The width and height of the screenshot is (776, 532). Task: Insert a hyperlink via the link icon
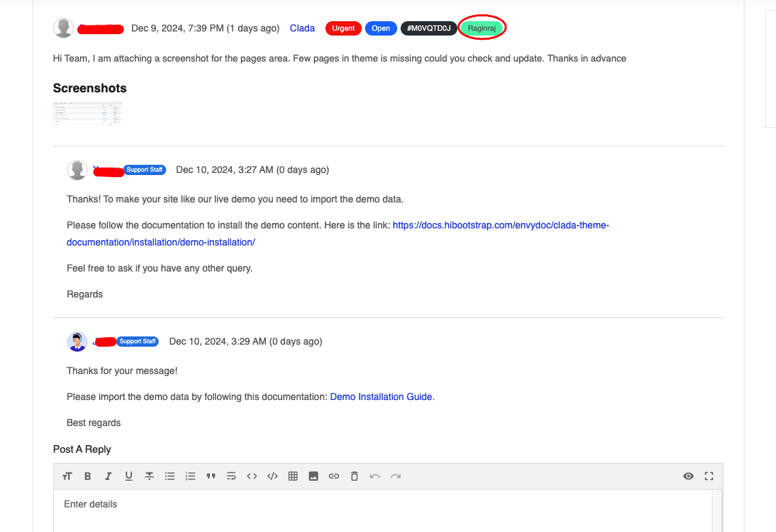pos(334,476)
